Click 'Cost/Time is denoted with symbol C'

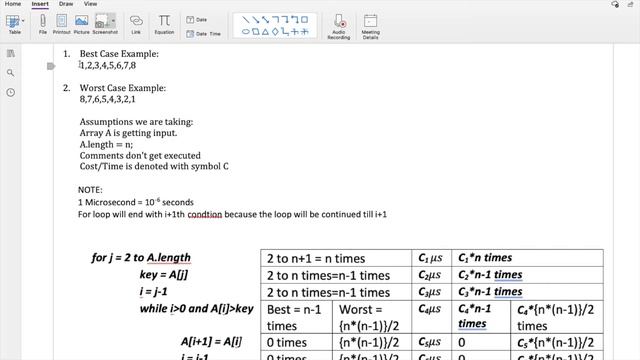point(154,167)
